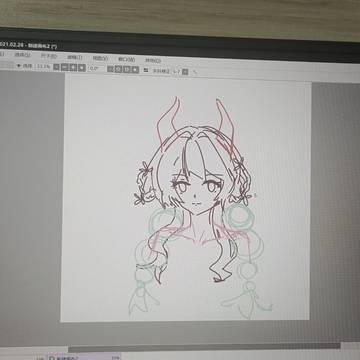Screen dimensions: 360x360
Task: Click the horizontal scrollbar below the canvas
Action: [204, 348]
